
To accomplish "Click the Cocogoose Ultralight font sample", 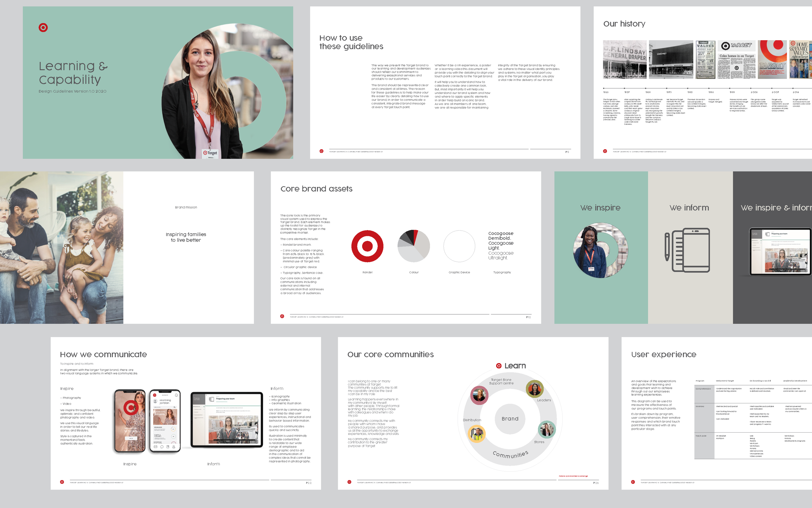I will pyautogui.click(x=501, y=255).
